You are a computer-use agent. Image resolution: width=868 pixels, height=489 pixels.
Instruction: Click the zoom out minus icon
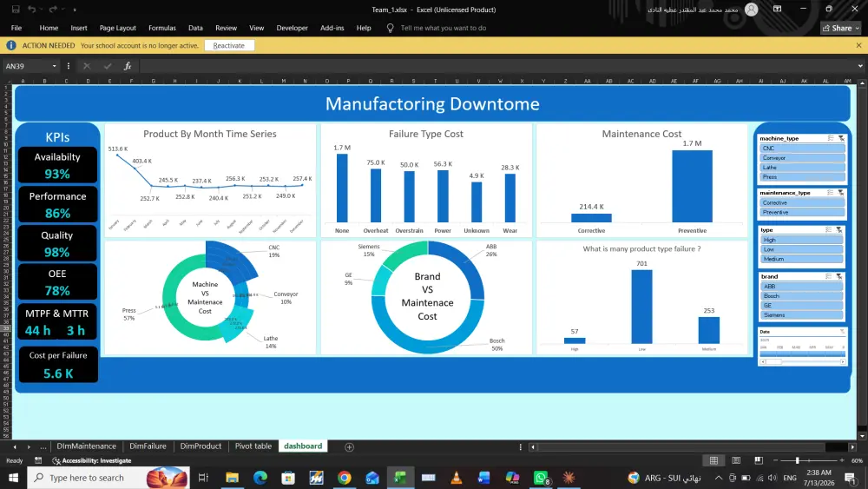pyautogui.click(x=775, y=460)
